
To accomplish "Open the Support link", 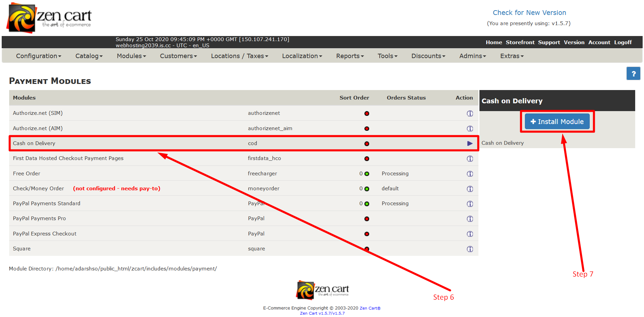I will click(x=549, y=42).
